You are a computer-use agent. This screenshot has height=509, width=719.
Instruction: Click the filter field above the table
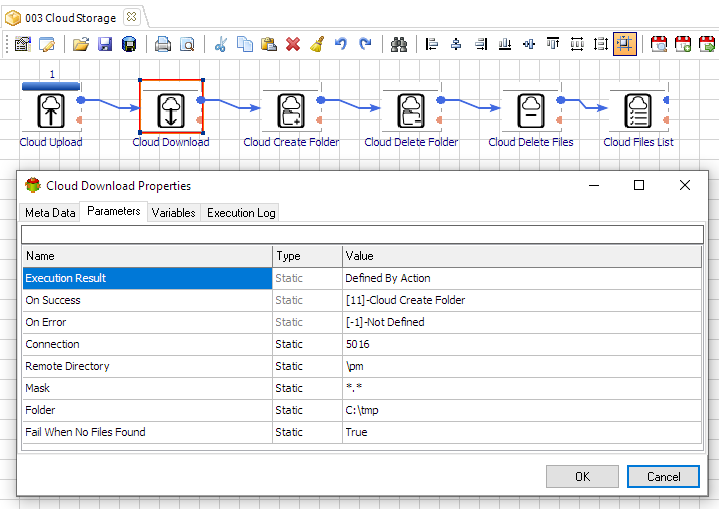[362, 234]
